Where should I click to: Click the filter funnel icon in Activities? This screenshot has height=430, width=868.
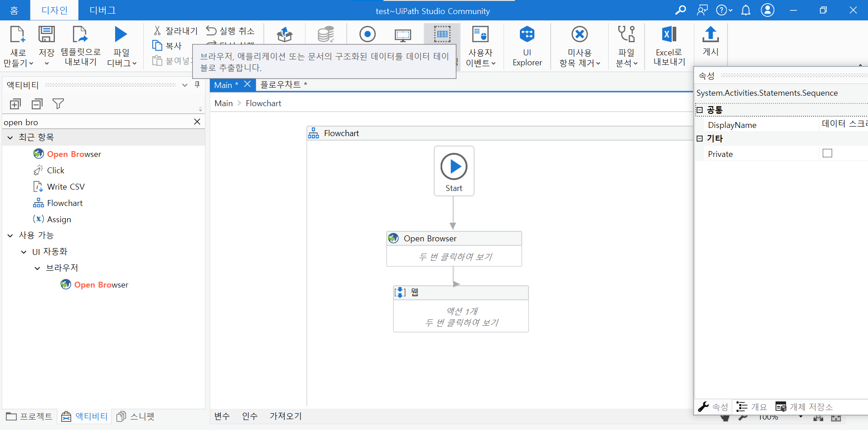click(58, 104)
